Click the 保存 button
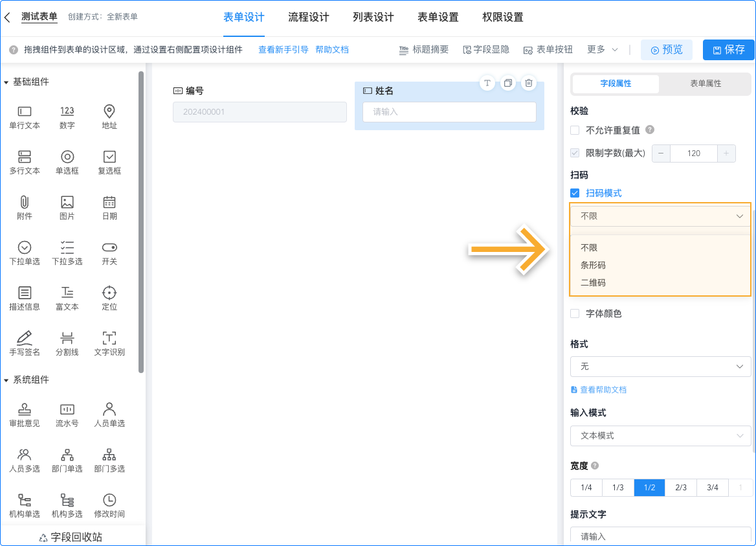This screenshot has width=756, height=546. (x=728, y=49)
